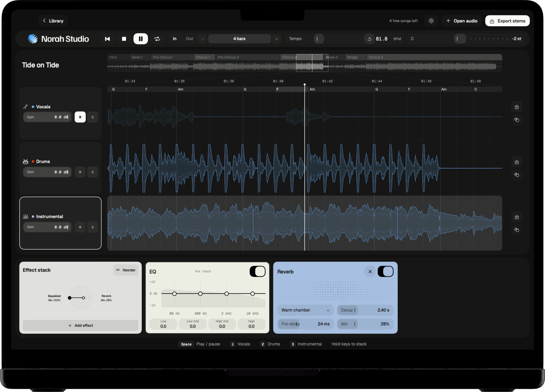Skip back to the start of the song

pyautogui.click(x=107, y=39)
